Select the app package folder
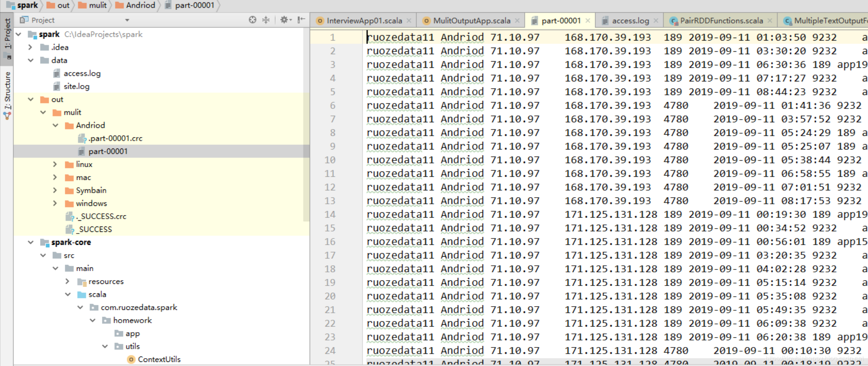868x366 pixels. pos(132,333)
